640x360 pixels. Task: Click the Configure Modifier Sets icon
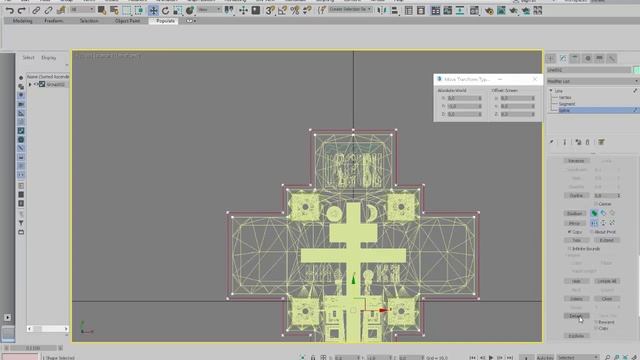point(601,142)
